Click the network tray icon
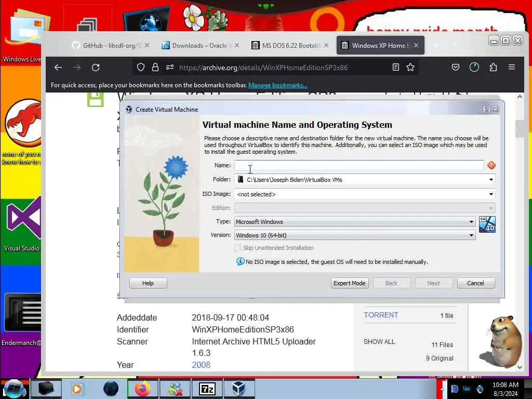Screen dimensions: 532x399 467,389
